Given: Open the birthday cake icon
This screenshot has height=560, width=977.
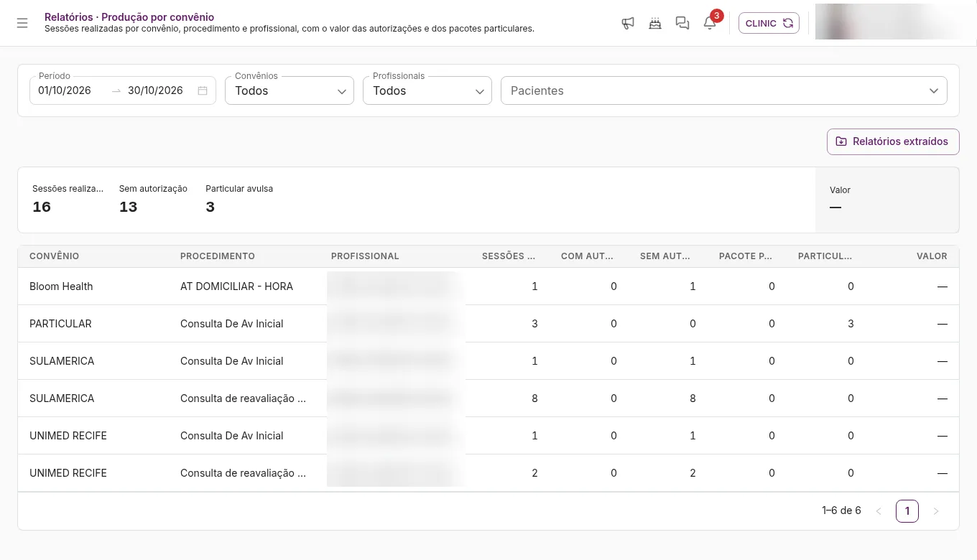Looking at the screenshot, I should (655, 23).
